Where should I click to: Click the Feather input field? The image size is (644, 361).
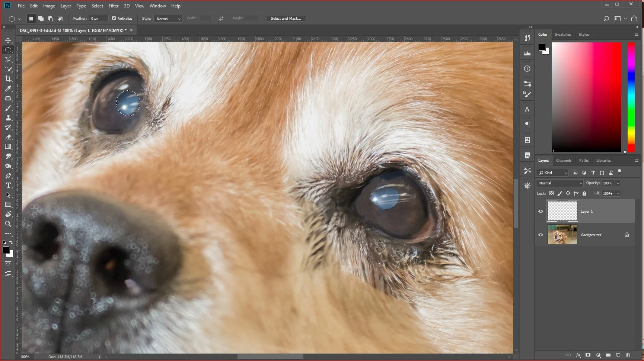99,19
